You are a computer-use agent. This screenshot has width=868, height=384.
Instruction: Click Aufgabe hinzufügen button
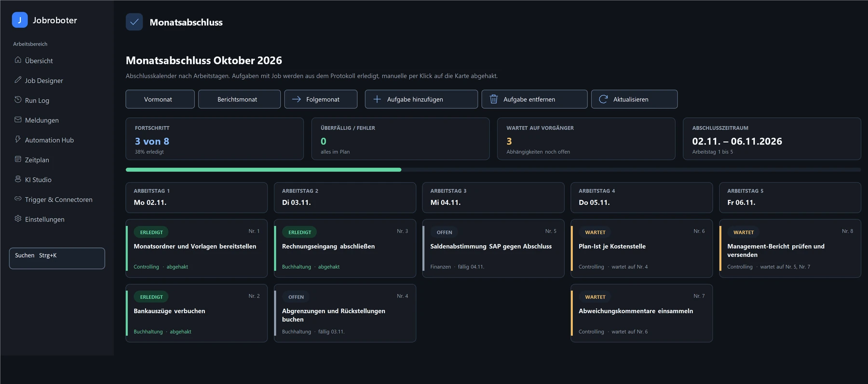click(x=421, y=99)
